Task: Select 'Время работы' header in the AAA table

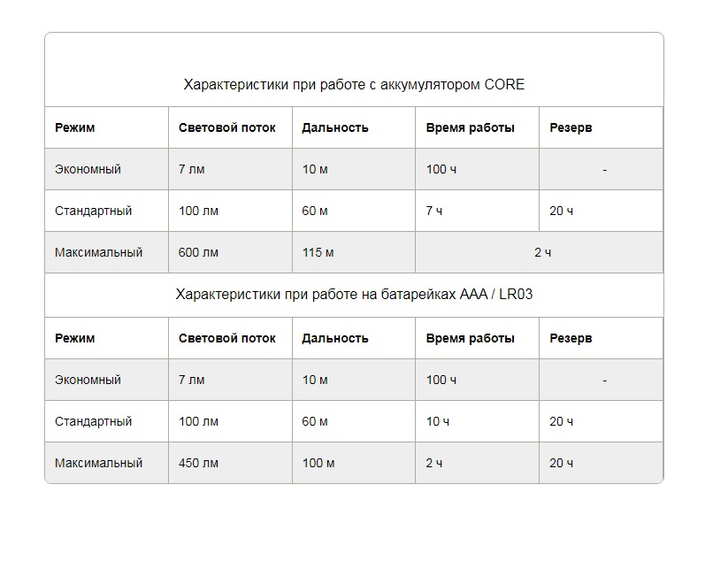Action: point(470,338)
